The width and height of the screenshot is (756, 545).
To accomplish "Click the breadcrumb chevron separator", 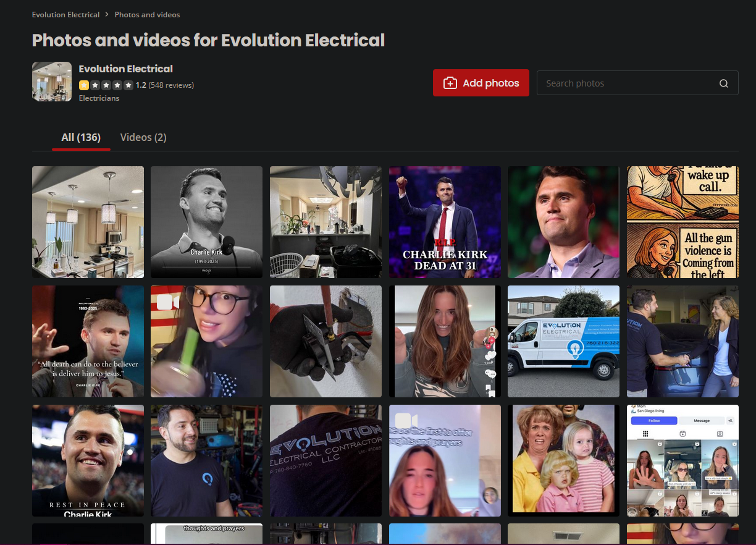I will click(x=107, y=14).
